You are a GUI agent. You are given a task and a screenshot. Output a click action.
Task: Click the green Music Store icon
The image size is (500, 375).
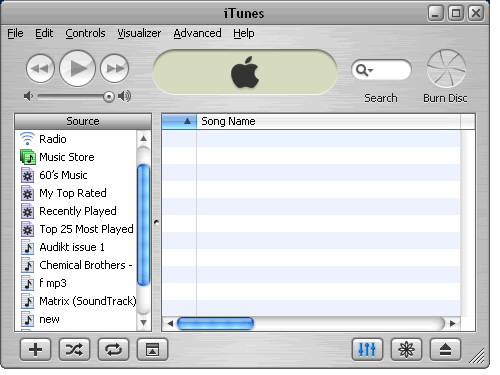28,157
